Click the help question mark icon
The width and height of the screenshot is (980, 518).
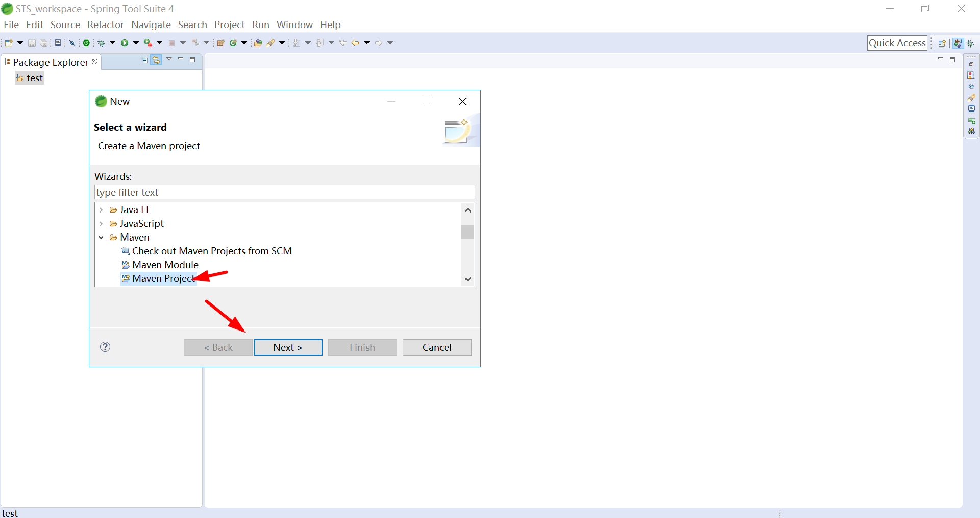pyautogui.click(x=105, y=347)
